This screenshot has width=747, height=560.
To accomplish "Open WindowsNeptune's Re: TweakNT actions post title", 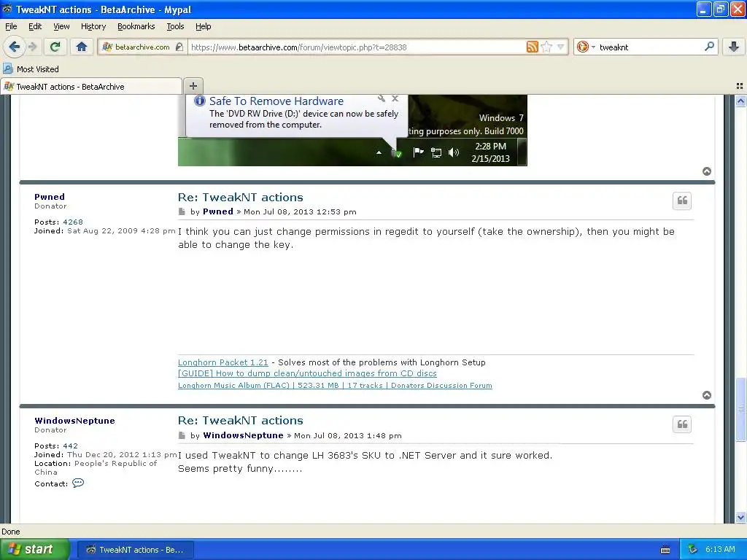I will point(241,421).
